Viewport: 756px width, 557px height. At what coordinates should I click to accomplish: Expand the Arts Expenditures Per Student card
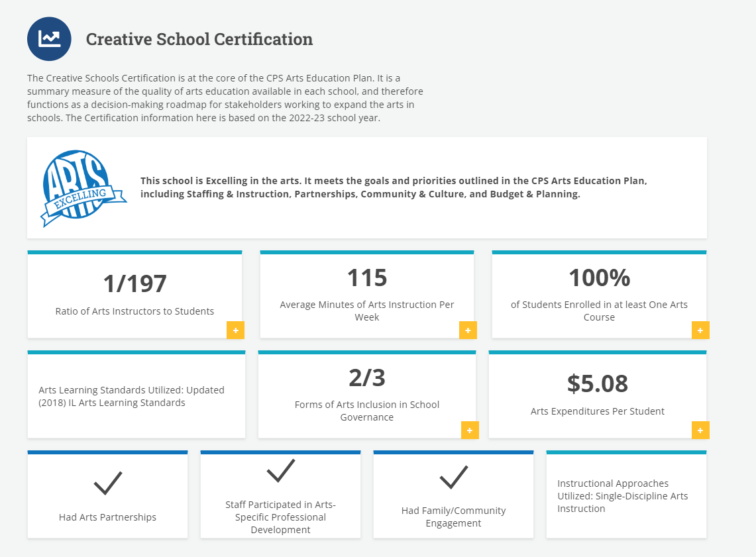tap(700, 430)
